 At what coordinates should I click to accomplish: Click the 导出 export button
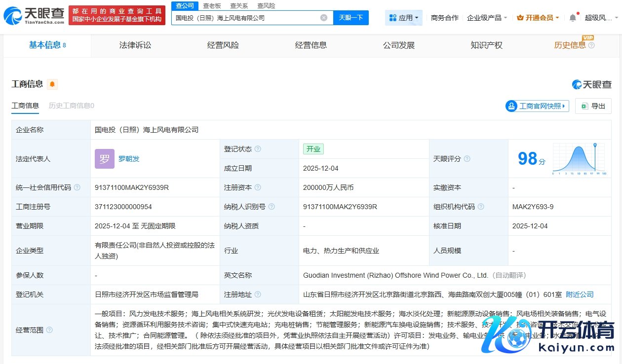[x=593, y=106]
